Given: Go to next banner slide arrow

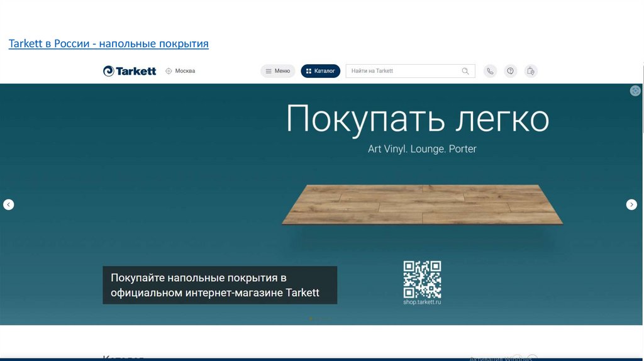Looking at the screenshot, I should click(x=631, y=204).
